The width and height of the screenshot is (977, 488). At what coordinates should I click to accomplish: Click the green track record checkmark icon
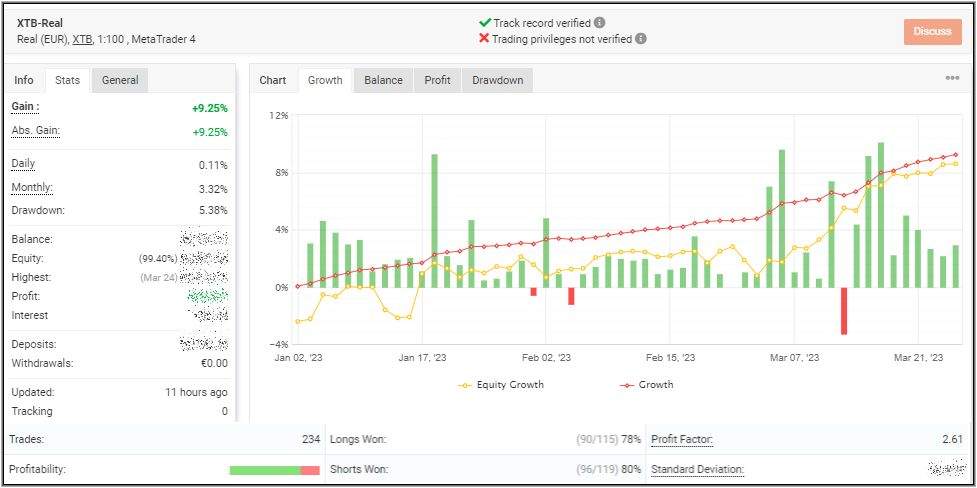(485, 21)
